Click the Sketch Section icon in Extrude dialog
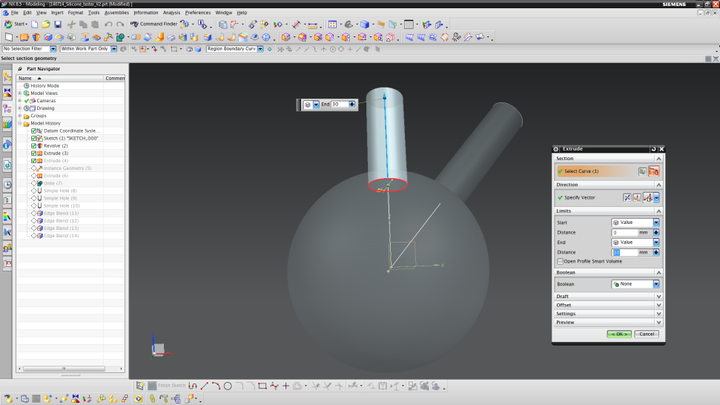Screen dimensions: 720x405 (x=642, y=171)
